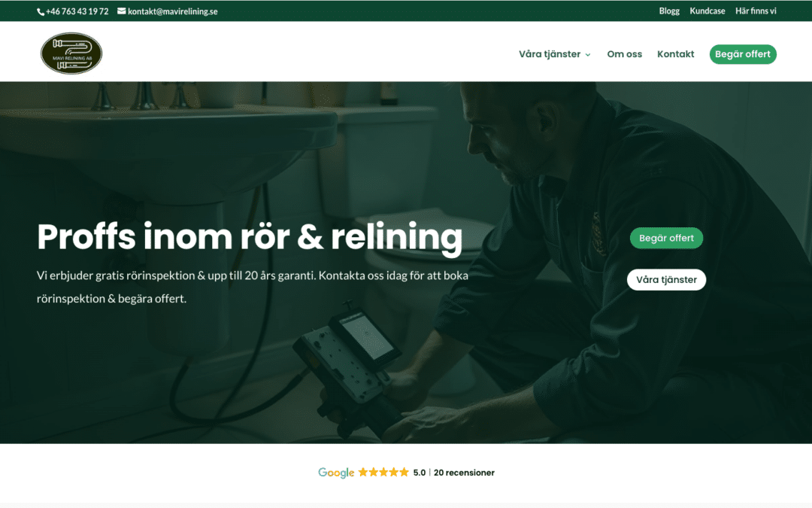Click the five-star rating icons
The height and width of the screenshot is (508, 812).
pos(383,472)
